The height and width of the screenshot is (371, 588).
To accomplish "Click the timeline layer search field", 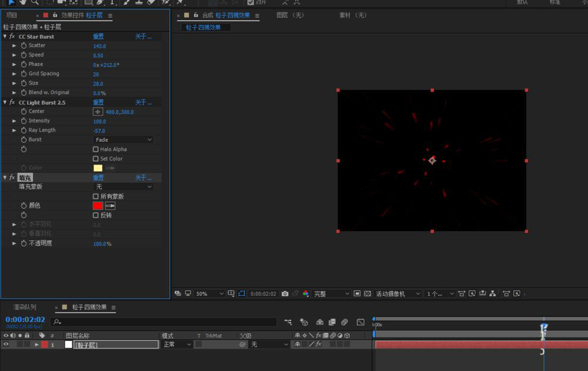I will [x=165, y=322].
